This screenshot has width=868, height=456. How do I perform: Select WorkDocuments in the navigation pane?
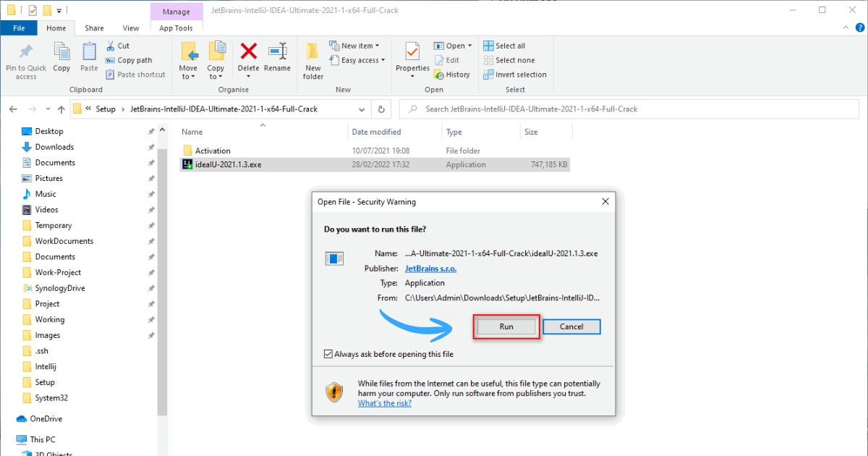[x=64, y=241]
